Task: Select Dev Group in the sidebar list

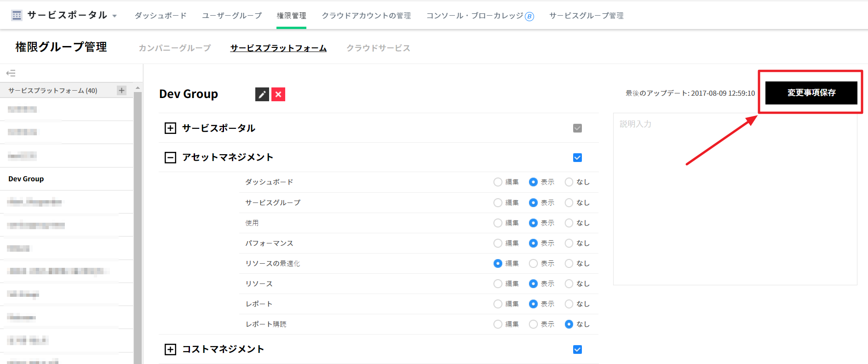Action: coord(26,179)
